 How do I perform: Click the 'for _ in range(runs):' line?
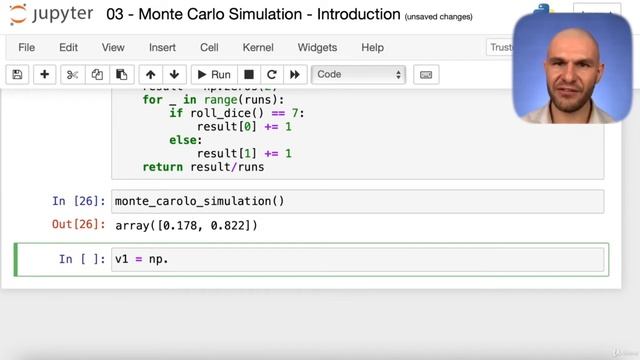point(213,100)
